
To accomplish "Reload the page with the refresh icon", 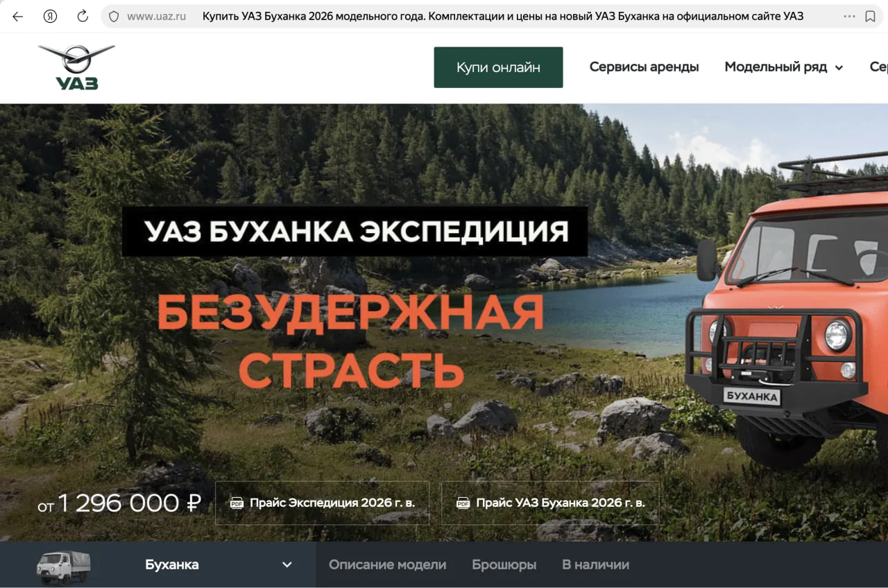I will (83, 16).
